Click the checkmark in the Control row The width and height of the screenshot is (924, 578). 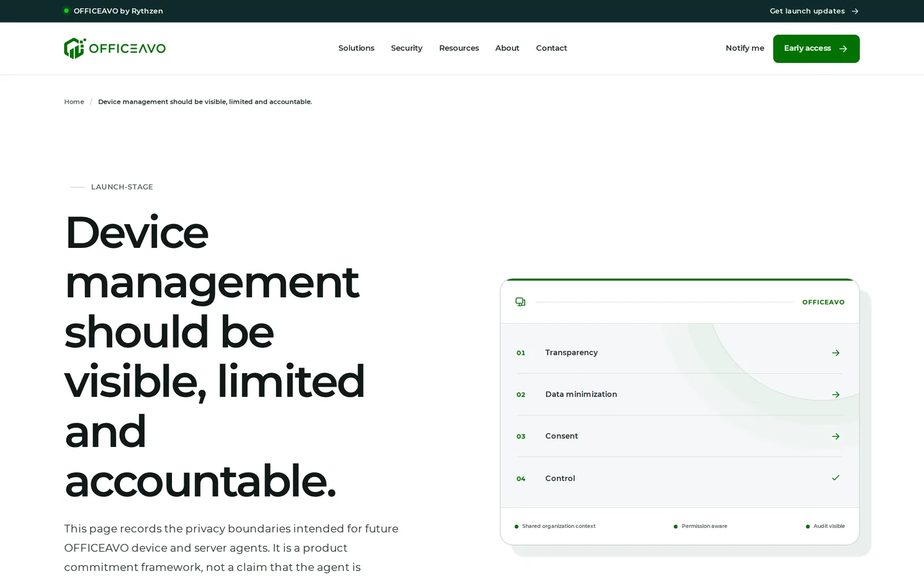(835, 478)
